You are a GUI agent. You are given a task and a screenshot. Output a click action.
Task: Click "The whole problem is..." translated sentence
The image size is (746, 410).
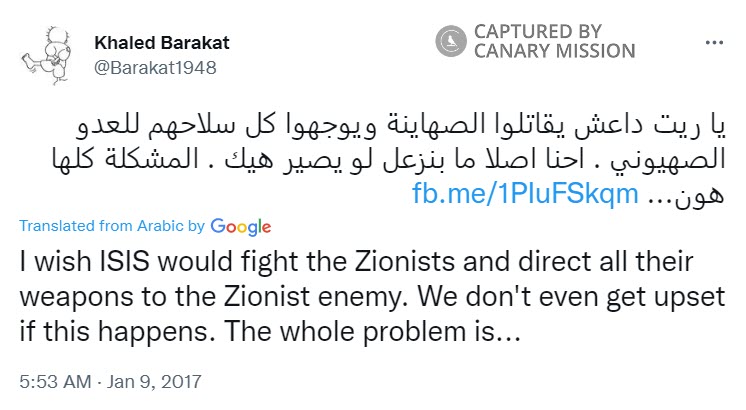tap(372, 332)
